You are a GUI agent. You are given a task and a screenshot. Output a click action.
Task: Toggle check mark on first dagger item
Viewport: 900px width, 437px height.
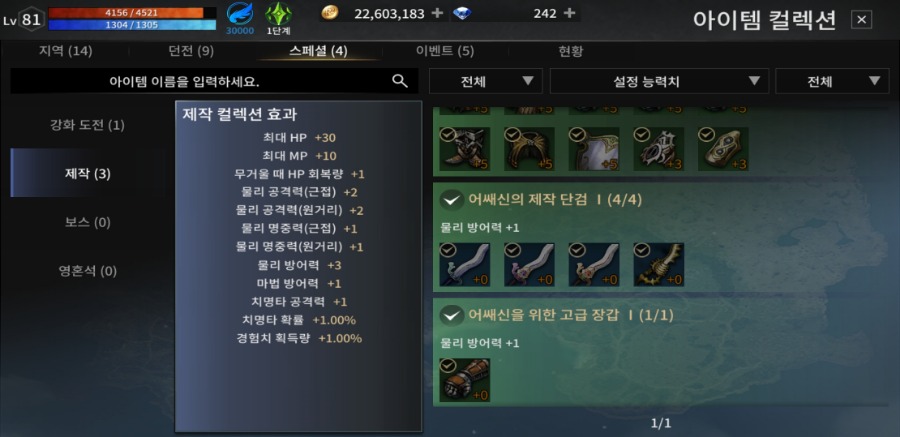[448, 250]
